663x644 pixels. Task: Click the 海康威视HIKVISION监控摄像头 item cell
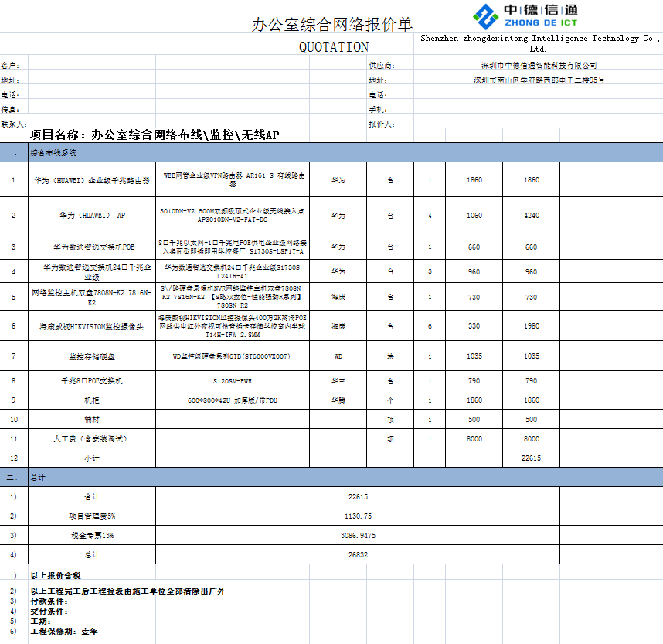[x=91, y=327]
